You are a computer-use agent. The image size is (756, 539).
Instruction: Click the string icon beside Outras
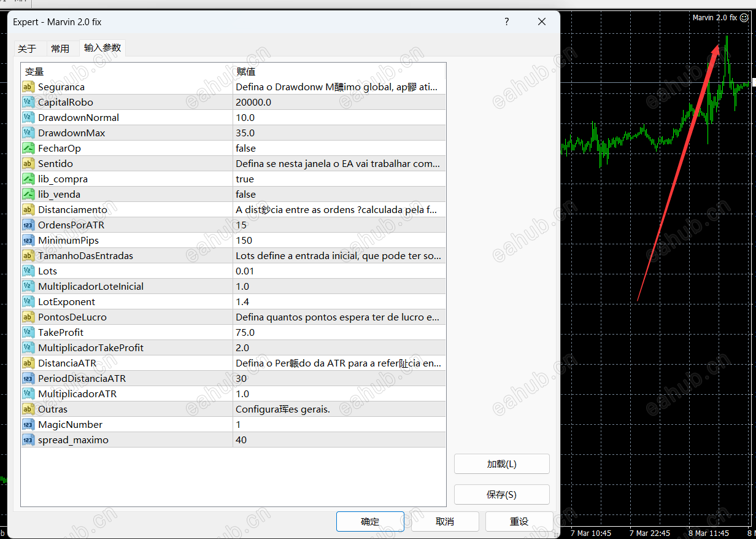pos(28,409)
